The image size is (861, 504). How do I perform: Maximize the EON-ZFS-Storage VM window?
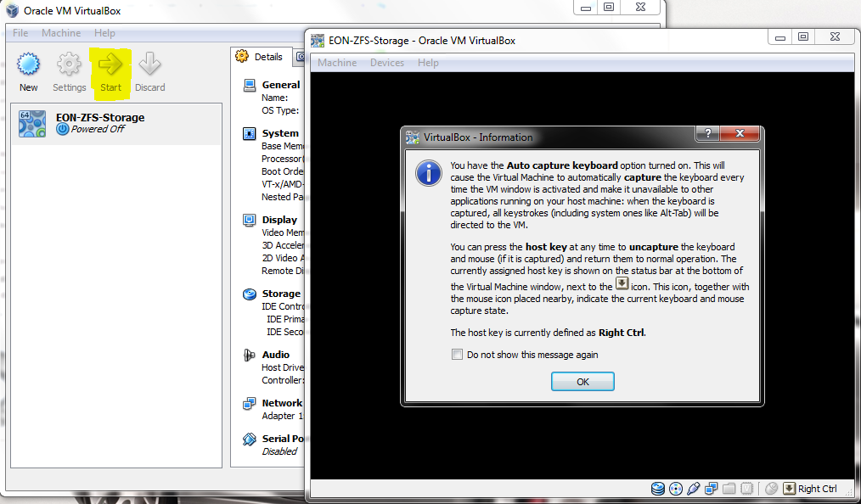pos(803,36)
